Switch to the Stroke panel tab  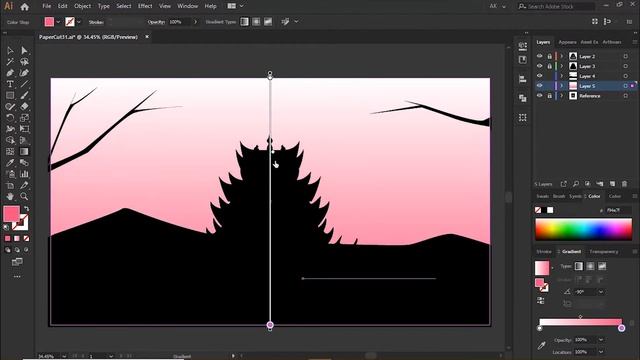[544, 252]
